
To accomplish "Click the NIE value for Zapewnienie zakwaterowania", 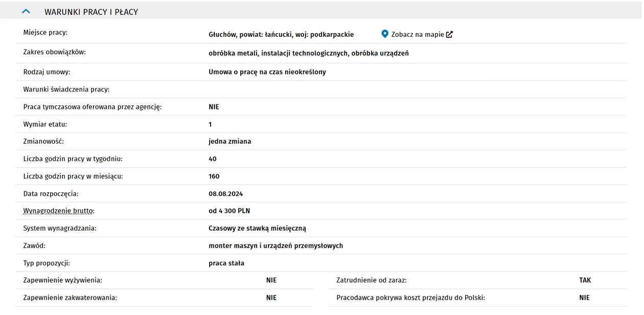I will [271, 298].
